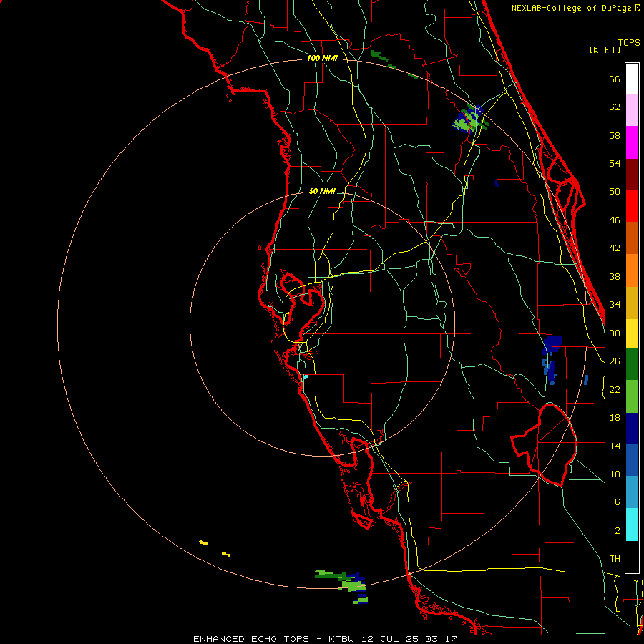
Task: Click the medium blue legend swatch
Action: 632,460
